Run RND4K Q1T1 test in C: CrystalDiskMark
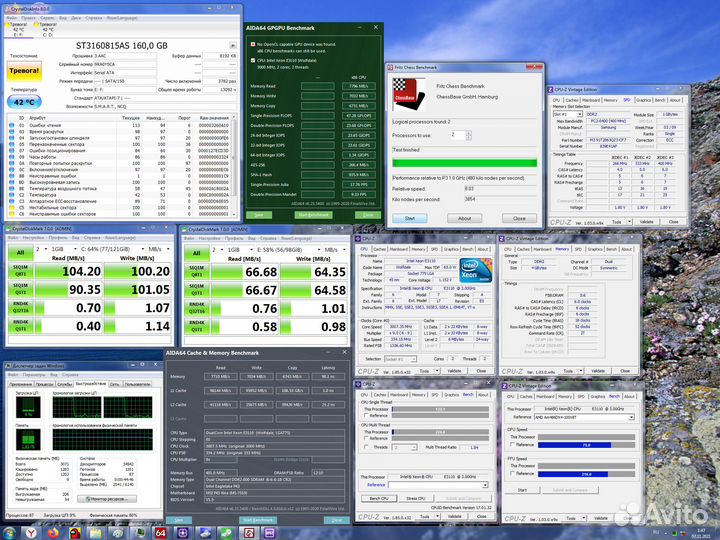 tap(21, 326)
